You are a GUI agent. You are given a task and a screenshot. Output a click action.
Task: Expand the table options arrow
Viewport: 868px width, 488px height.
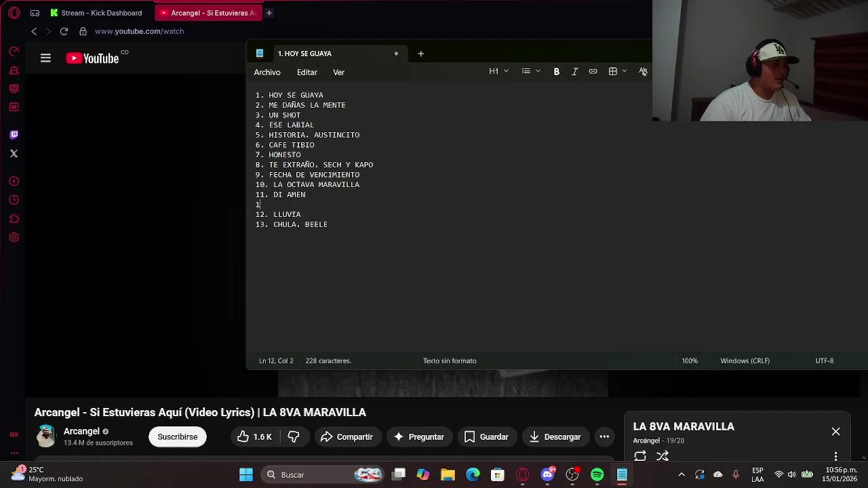[x=625, y=71]
